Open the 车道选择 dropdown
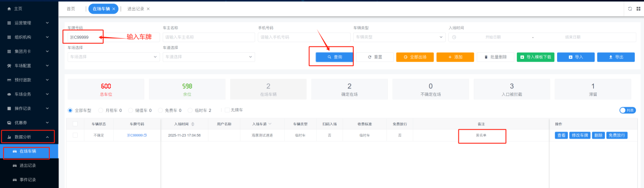 coord(209,57)
